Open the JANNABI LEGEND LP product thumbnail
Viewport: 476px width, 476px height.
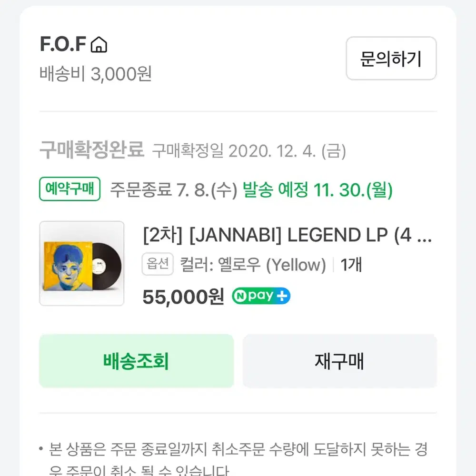(82, 263)
